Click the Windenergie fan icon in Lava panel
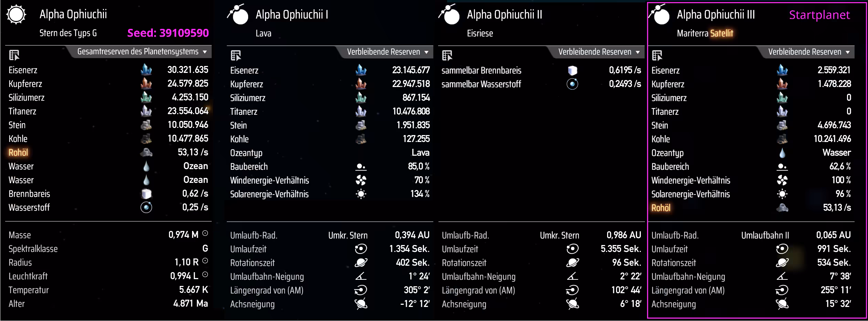Screen dimensions: 868x321 point(361,180)
